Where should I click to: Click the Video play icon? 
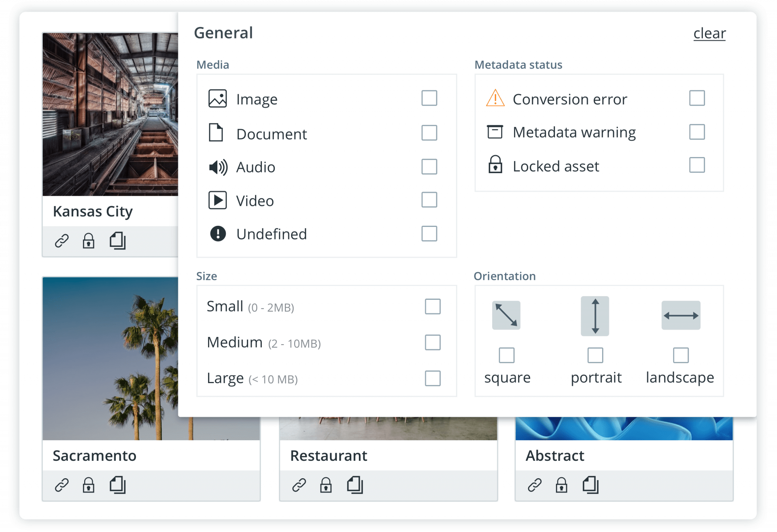tap(217, 200)
